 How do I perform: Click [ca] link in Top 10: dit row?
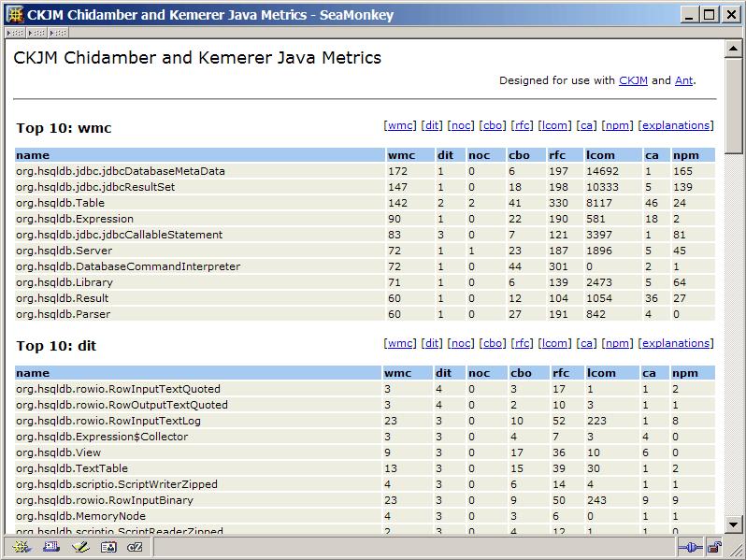(x=586, y=343)
